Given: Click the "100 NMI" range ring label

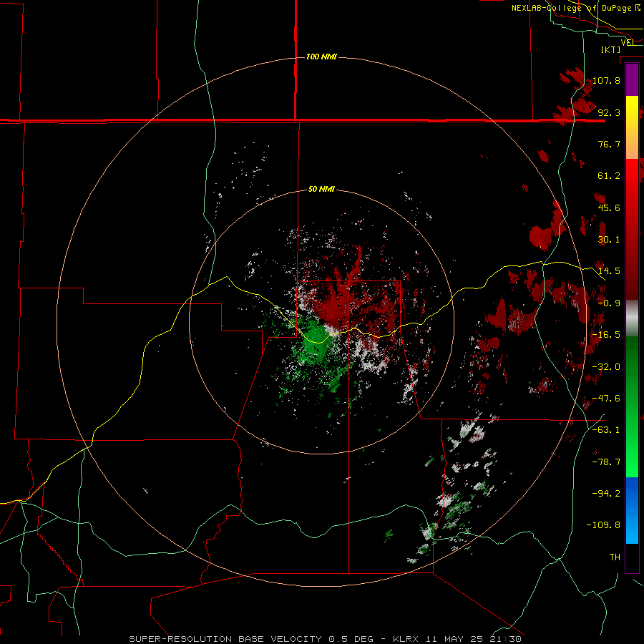Looking at the screenshot, I should pyautogui.click(x=321, y=57).
